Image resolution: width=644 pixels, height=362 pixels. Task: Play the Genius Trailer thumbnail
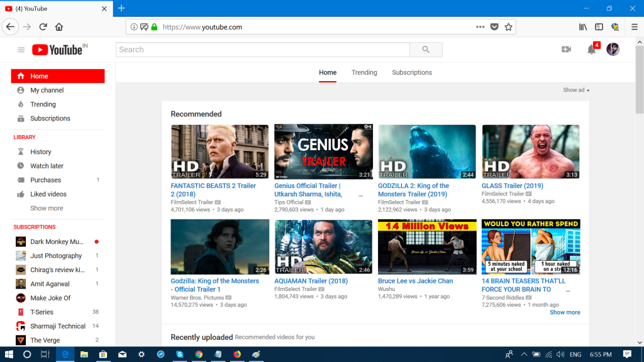pos(323,152)
